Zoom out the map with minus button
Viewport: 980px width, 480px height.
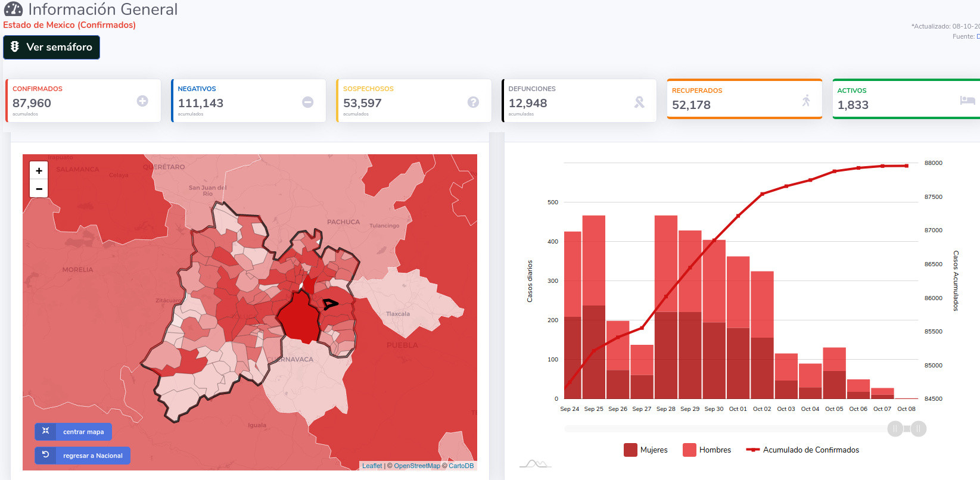click(x=39, y=189)
